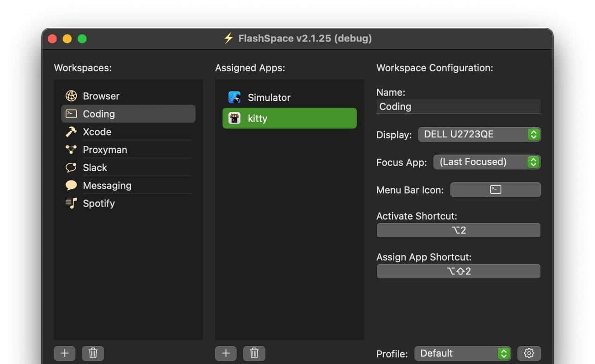The height and width of the screenshot is (364, 595).
Task: Select the kitty app icon
Action: coord(234,118)
